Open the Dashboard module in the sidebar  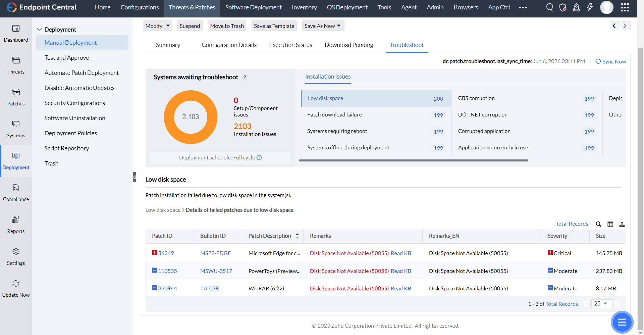[x=16, y=33]
